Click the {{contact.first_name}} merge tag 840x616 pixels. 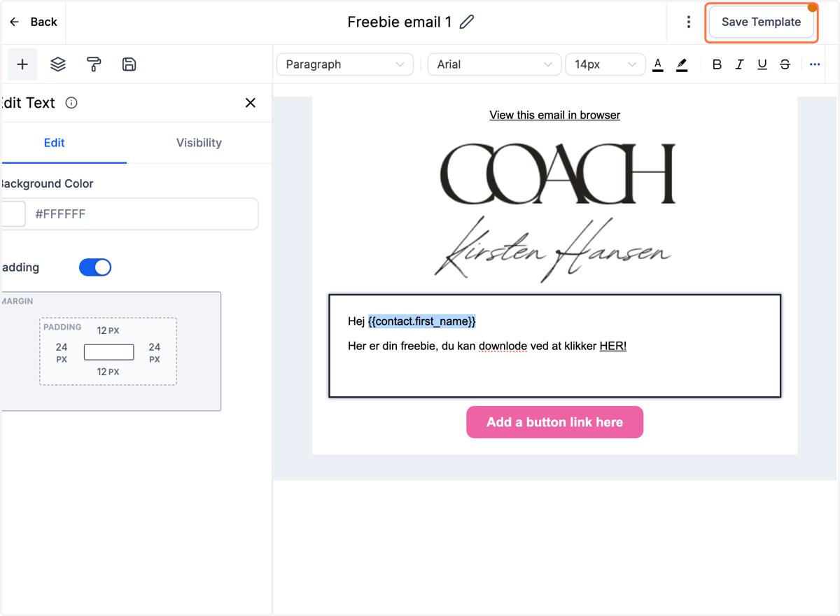coord(422,321)
